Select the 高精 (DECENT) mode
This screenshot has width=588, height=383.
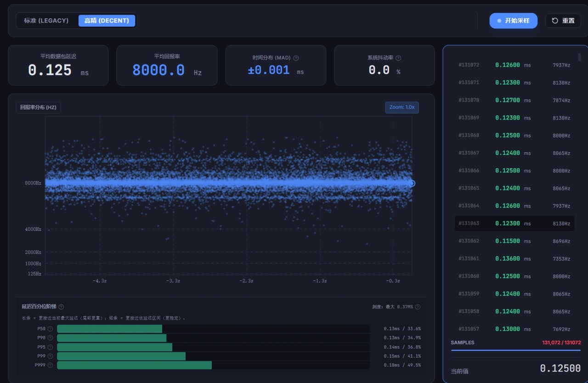tap(107, 21)
